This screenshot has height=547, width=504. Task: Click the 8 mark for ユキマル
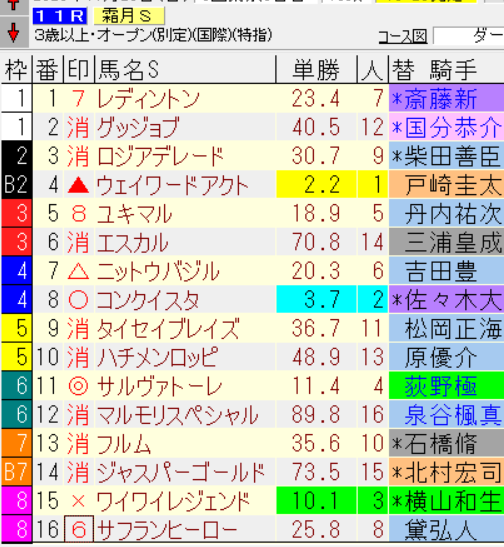click(x=78, y=213)
